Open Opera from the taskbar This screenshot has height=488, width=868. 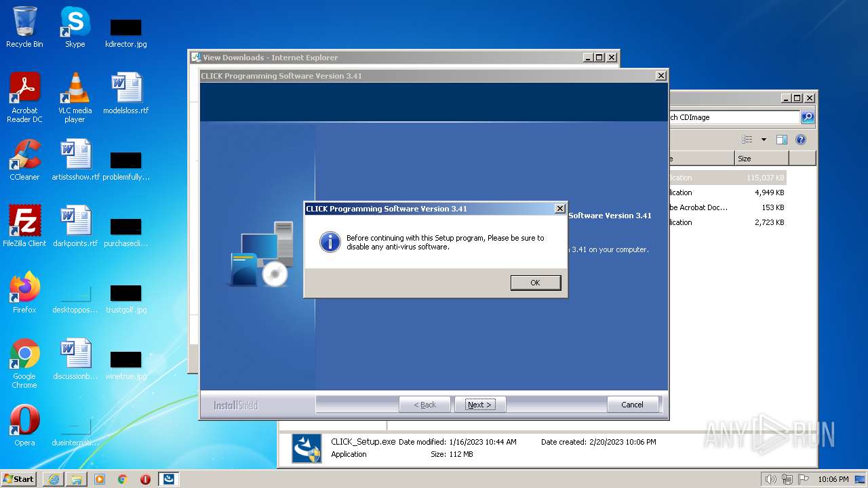click(145, 479)
